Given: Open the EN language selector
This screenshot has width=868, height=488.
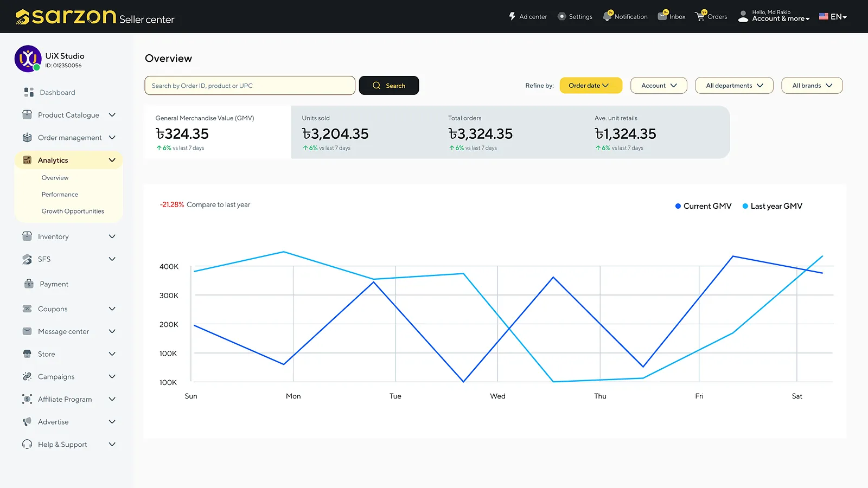Looking at the screenshot, I should pos(833,17).
